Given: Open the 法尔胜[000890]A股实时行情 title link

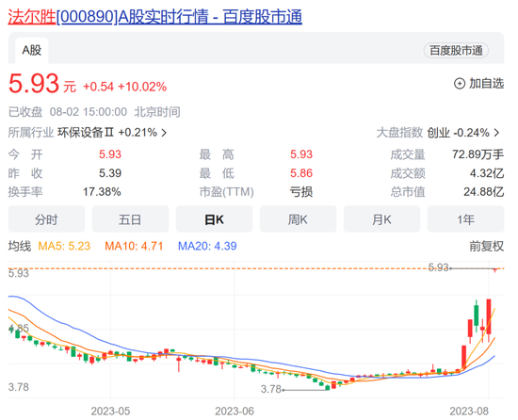Looking at the screenshot, I should (155, 16).
